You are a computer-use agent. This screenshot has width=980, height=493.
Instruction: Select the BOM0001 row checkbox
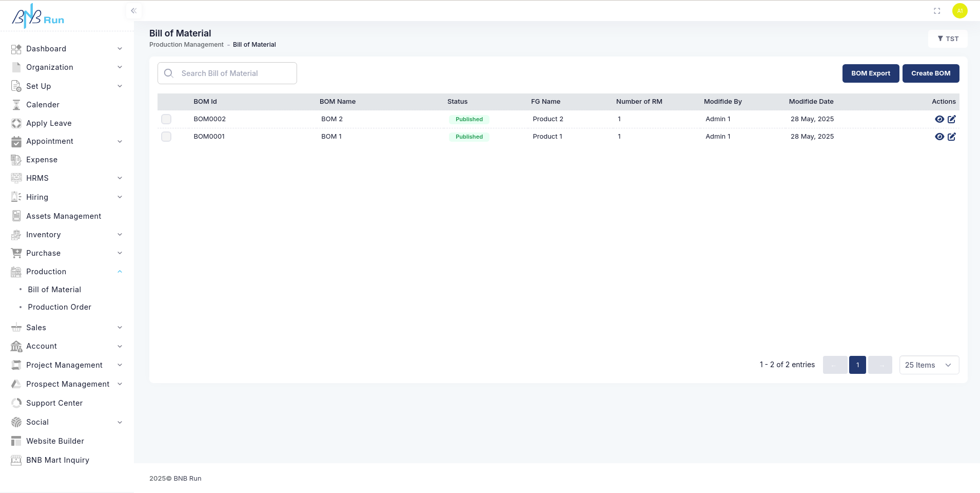[x=166, y=137]
